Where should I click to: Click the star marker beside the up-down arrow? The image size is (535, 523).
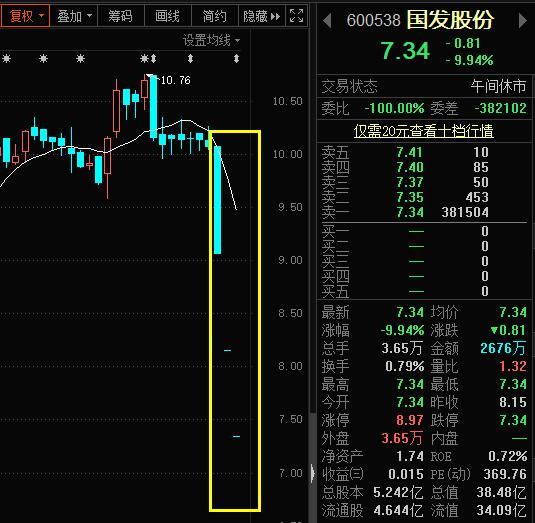tap(145, 59)
